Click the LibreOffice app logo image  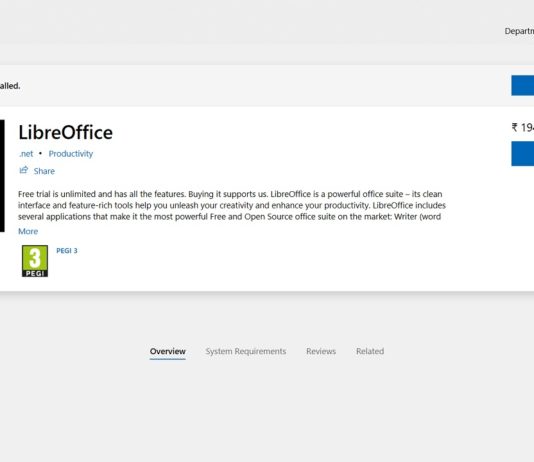point(2,176)
